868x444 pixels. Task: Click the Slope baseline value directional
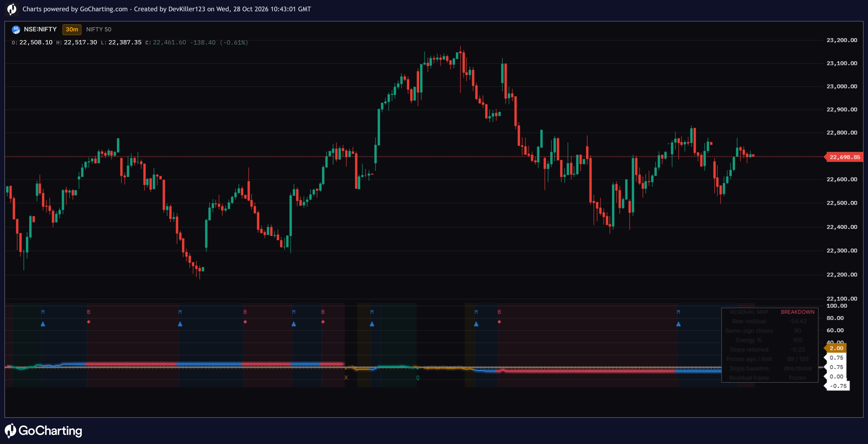tap(798, 369)
